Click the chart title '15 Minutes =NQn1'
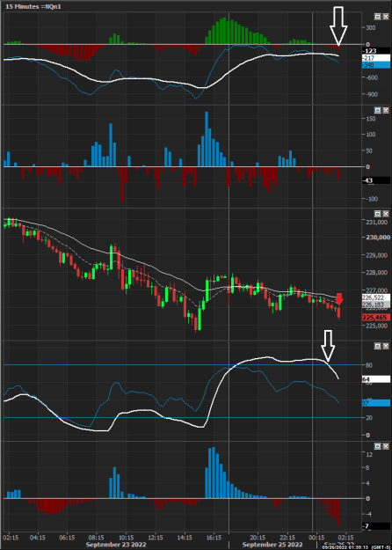 (33, 6)
